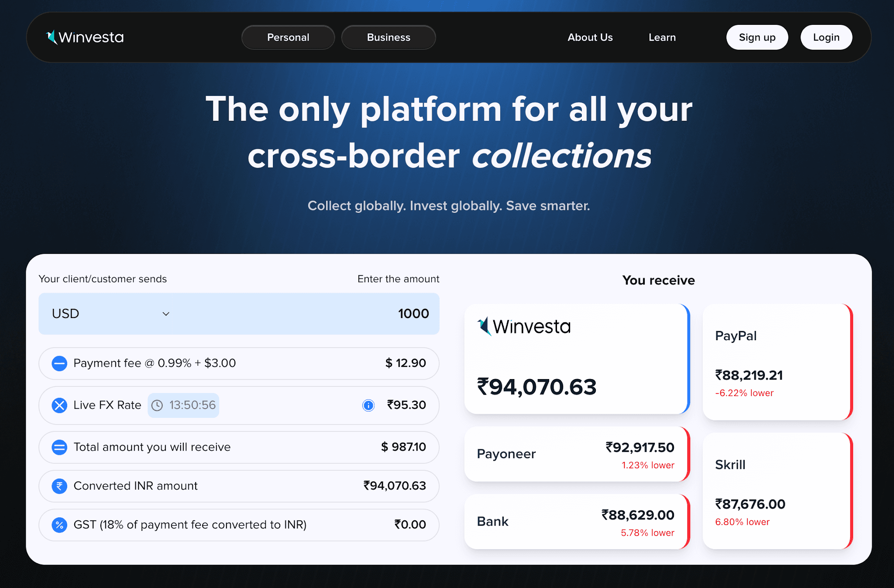Click 'Your client/customer sends' label
This screenshot has width=894, height=588.
[103, 279]
